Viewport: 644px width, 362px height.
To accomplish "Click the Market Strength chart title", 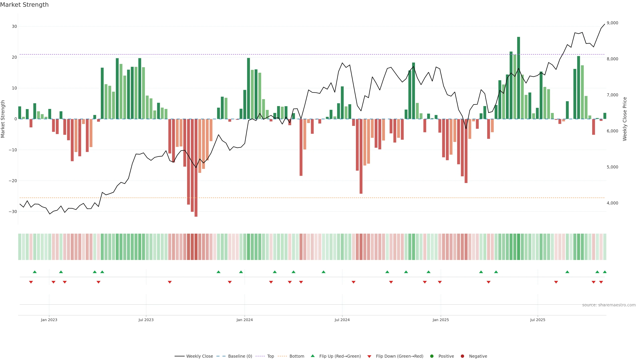I will [24, 5].
